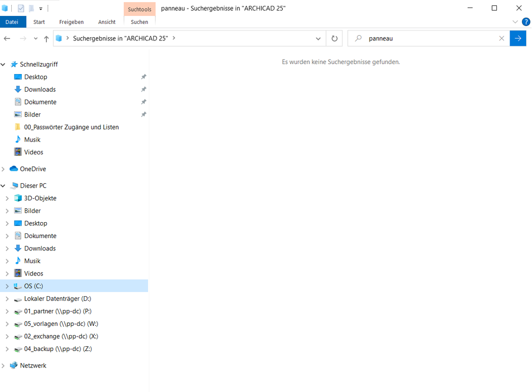The width and height of the screenshot is (532, 392).
Task: Select OneDrive in the navigation pane
Action: (33, 169)
